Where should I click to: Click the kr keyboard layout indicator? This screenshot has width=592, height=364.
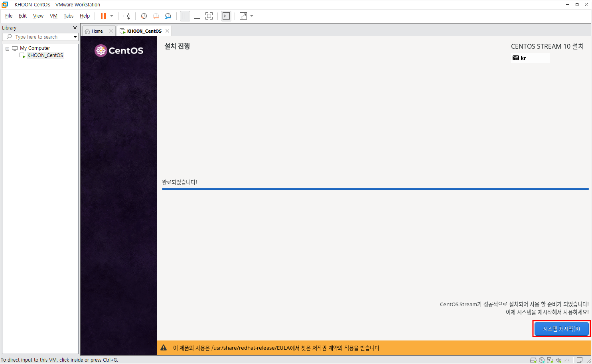(530, 58)
